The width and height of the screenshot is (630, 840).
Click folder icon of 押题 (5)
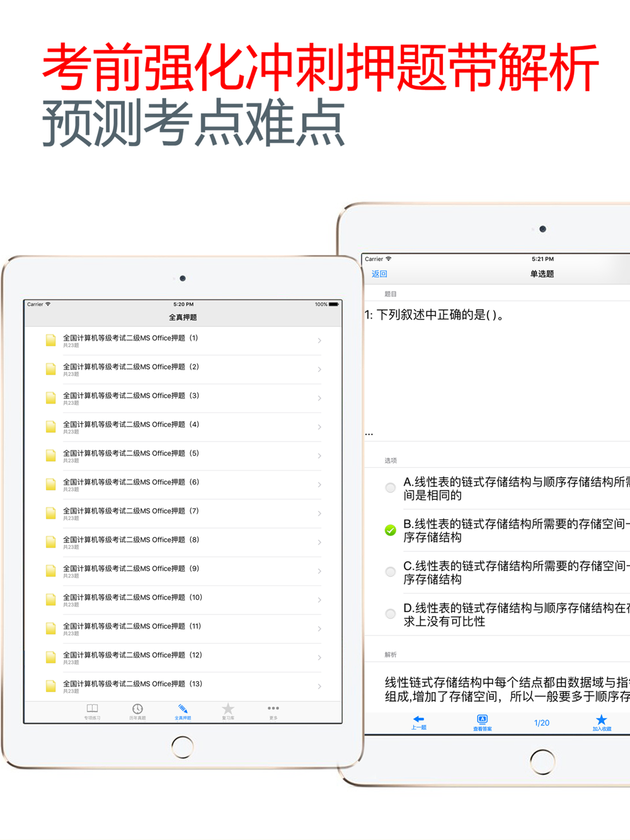click(x=51, y=456)
